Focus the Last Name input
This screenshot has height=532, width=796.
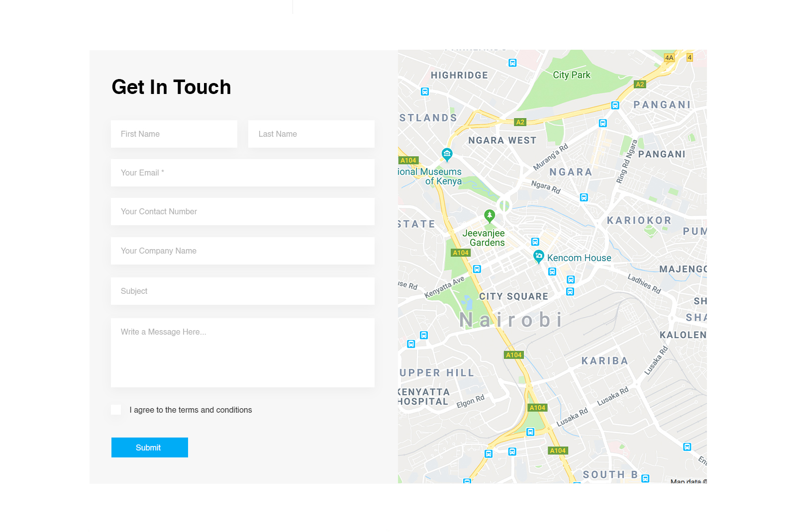click(311, 134)
